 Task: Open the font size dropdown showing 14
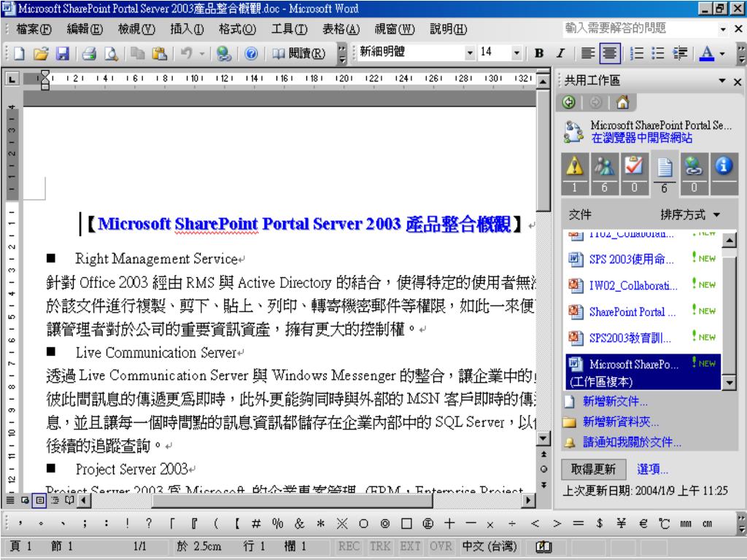pyautogui.click(x=516, y=52)
